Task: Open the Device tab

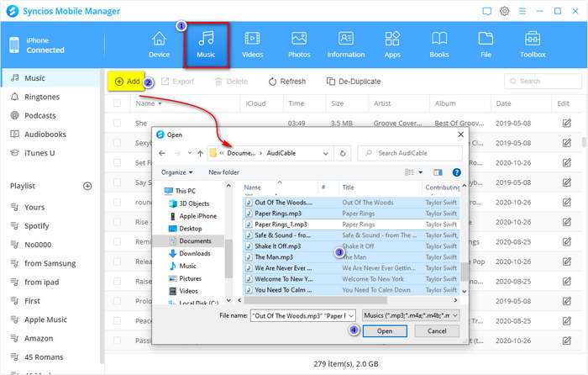Action: pyautogui.click(x=159, y=45)
